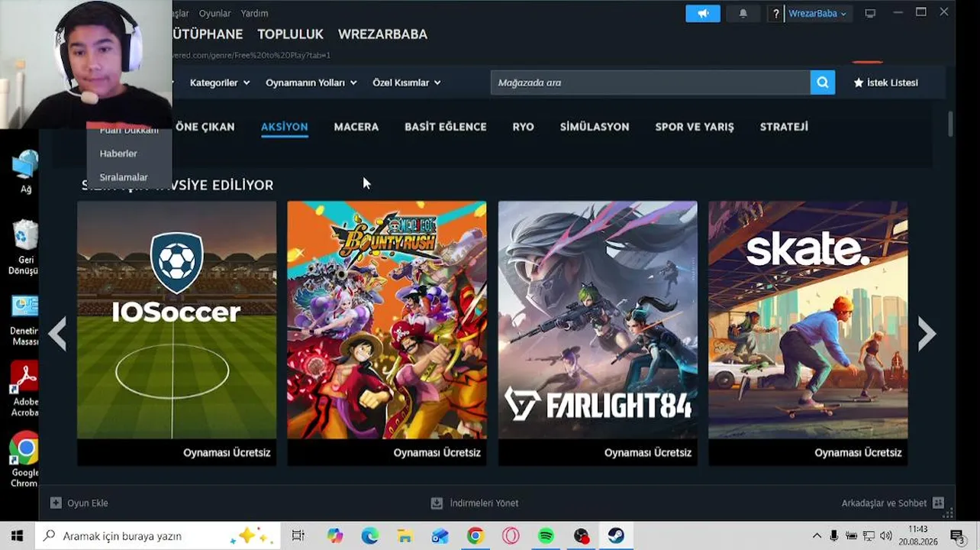This screenshot has height=550, width=980.
Task: Open the Arkadaşlar ve Sohbet friends icon
Action: [938, 503]
